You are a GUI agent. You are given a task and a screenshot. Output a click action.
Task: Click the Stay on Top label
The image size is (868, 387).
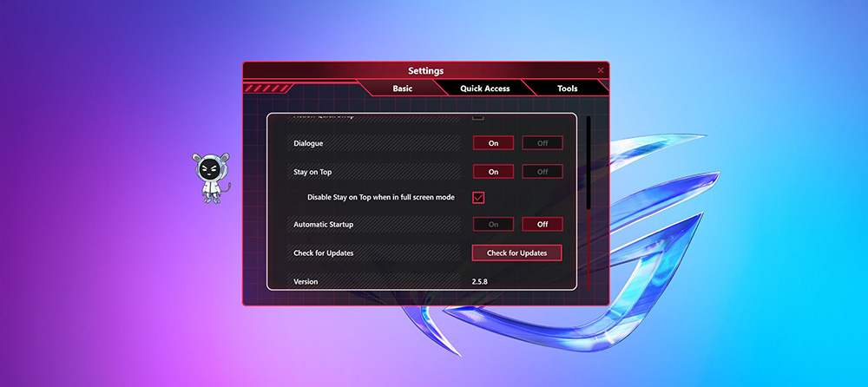(312, 172)
